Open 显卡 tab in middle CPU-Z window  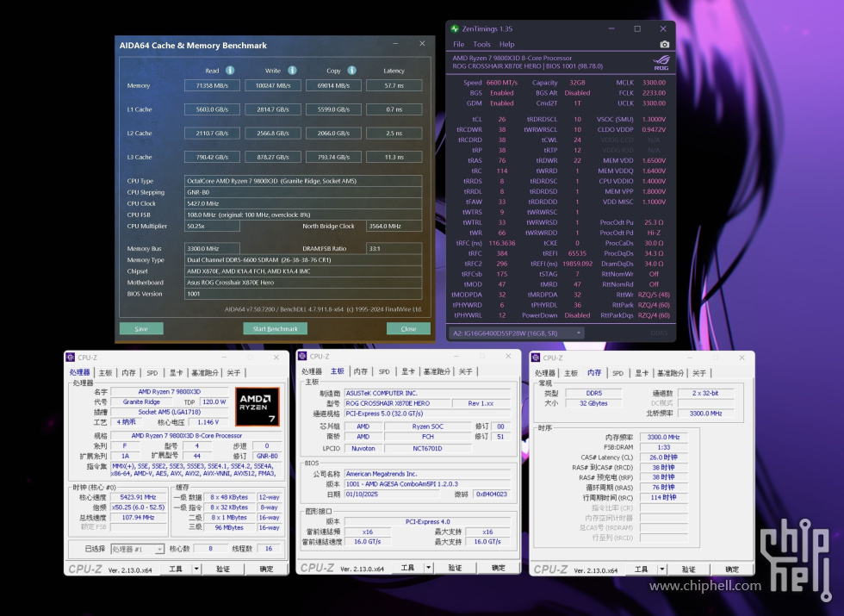(408, 371)
